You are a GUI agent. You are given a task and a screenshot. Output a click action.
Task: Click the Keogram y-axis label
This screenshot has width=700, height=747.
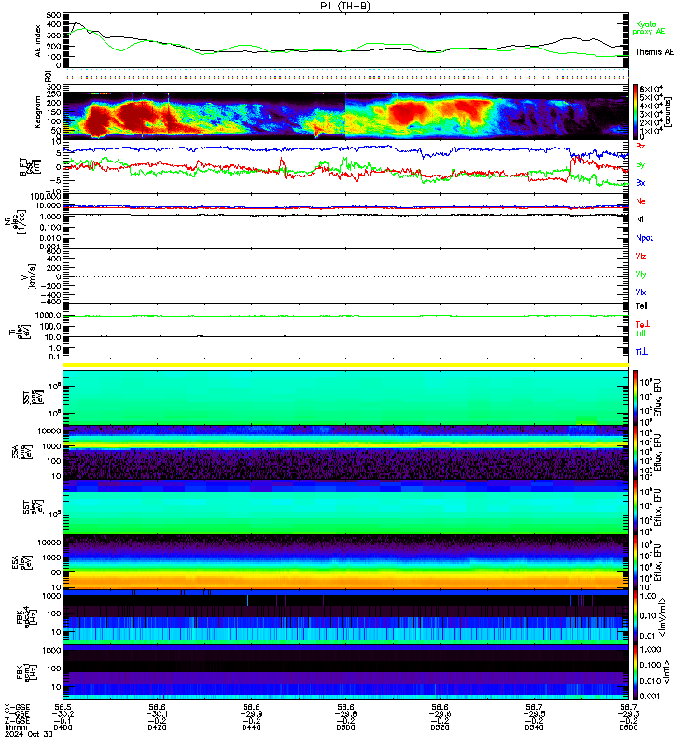coord(37,112)
